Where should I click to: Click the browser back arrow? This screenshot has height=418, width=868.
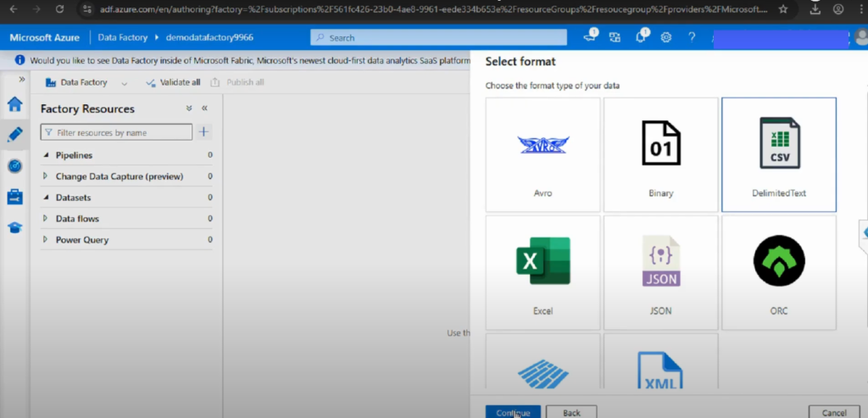point(14,8)
